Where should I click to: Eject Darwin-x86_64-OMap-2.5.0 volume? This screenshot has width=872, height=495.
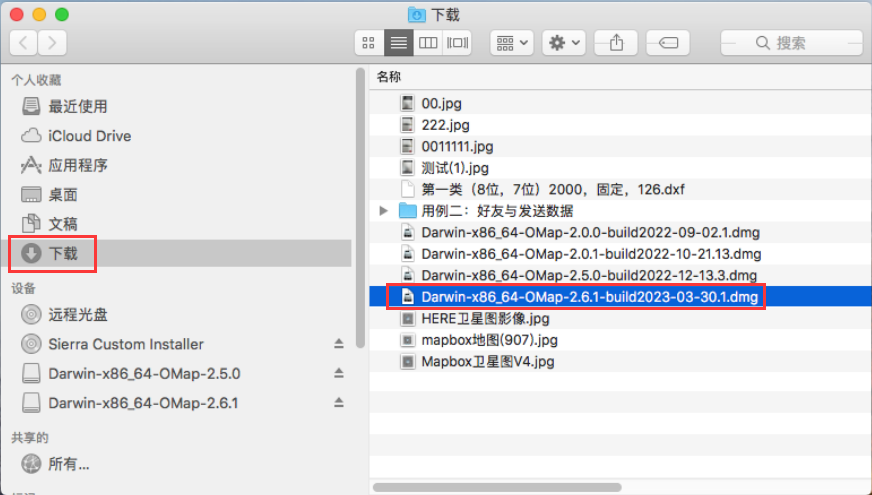pyautogui.click(x=338, y=374)
